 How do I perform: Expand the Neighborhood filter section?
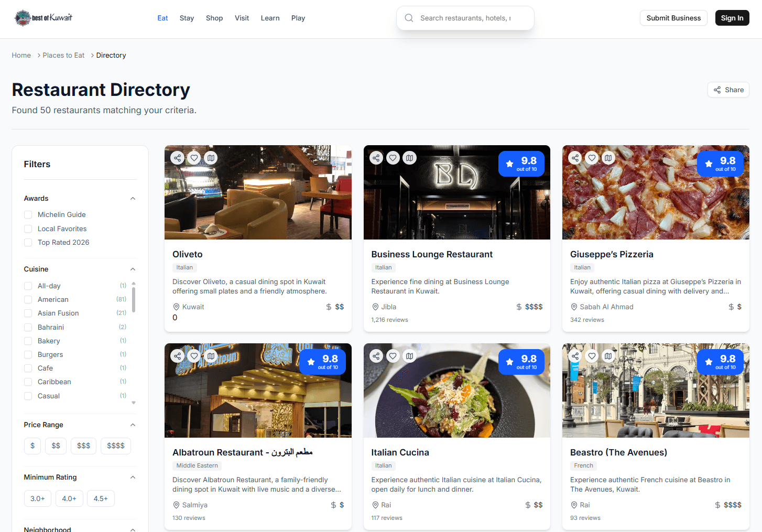point(133,529)
